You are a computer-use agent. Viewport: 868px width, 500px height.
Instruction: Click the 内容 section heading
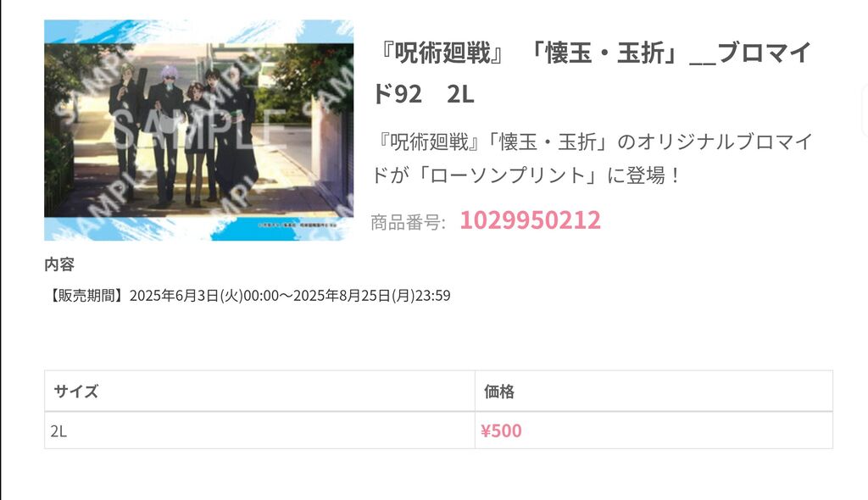pos(59,264)
